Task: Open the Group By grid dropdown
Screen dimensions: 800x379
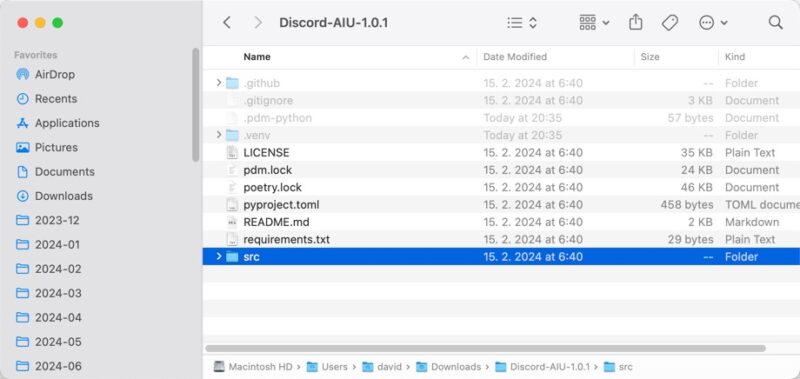Action: click(x=594, y=22)
